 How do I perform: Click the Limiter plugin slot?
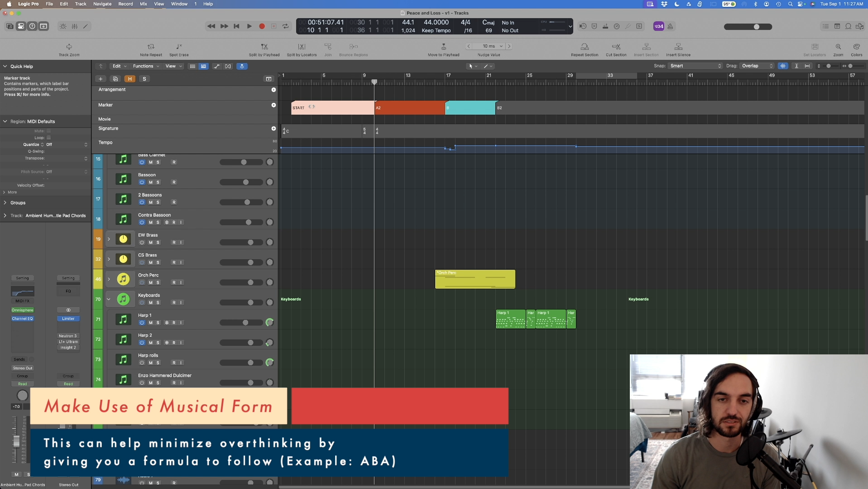pyautogui.click(x=68, y=319)
